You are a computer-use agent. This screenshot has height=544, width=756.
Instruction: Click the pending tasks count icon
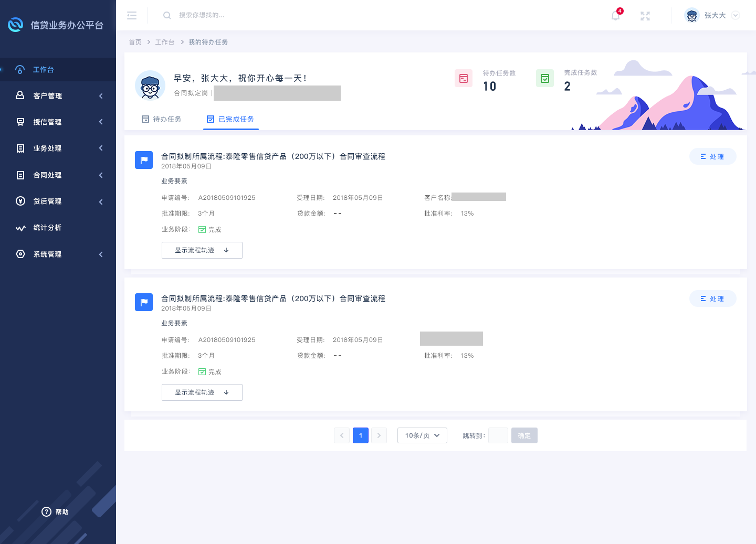tap(464, 78)
